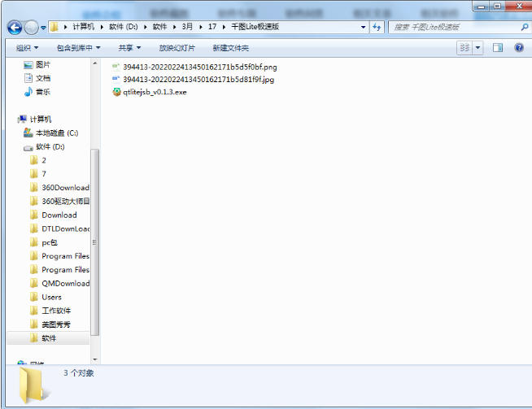Expand the arrow after 计算机 in the breadcrumb
This screenshot has height=409, width=532.
click(x=102, y=27)
